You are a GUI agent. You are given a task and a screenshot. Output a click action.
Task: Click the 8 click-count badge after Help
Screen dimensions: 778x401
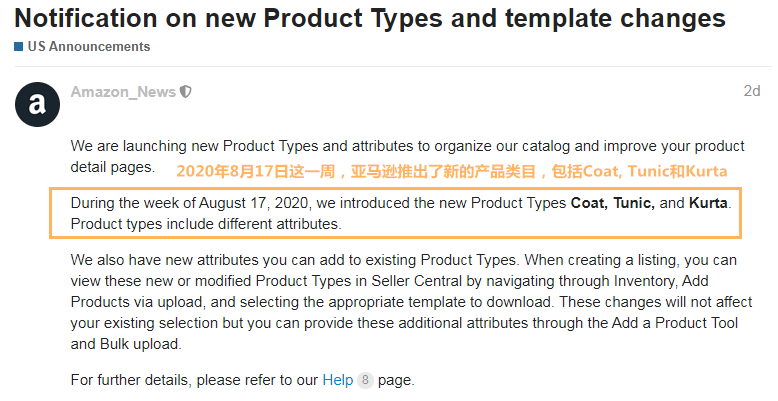365,381
